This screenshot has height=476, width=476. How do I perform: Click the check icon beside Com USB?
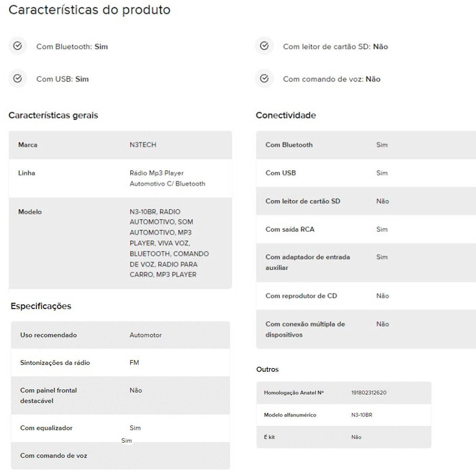[17, 79]
